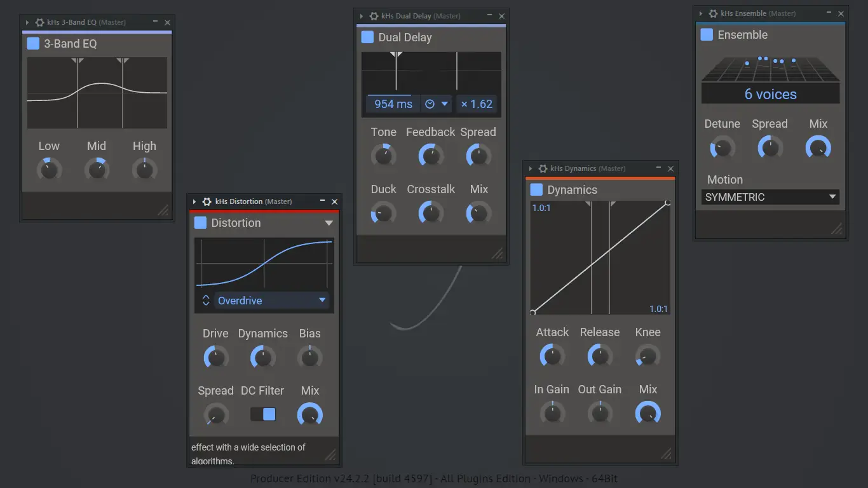
Task: Click the Knee knob in Dynamics
Action: (648, 356)
